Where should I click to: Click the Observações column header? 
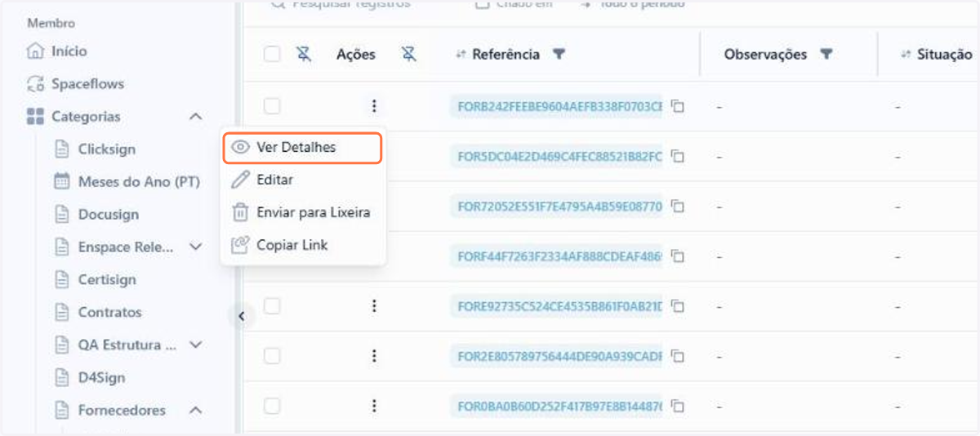pos(765,55)
